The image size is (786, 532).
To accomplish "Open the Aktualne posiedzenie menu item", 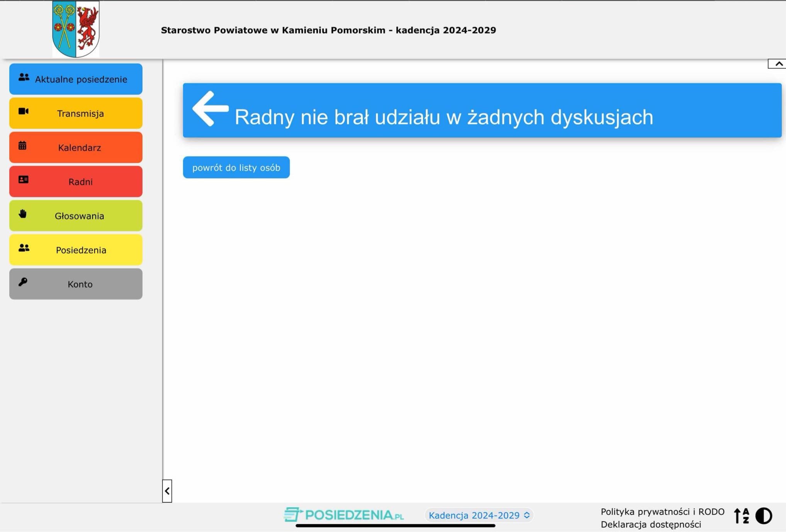I will [x=76, y=79].
